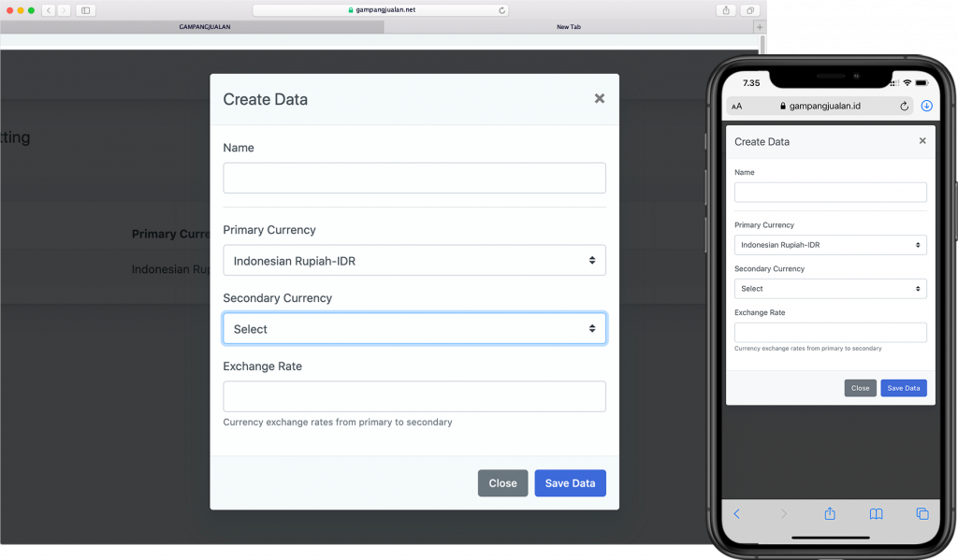Click the desktop Safari back arrow
Image resolution: width=958 pixels, height=560 pixels.
pos(48,10)
